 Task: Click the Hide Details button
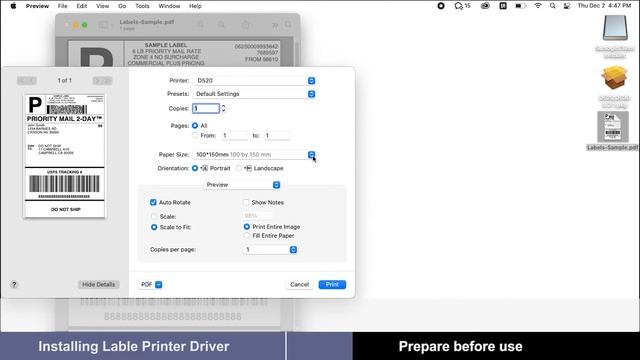[x=98, y=284]
